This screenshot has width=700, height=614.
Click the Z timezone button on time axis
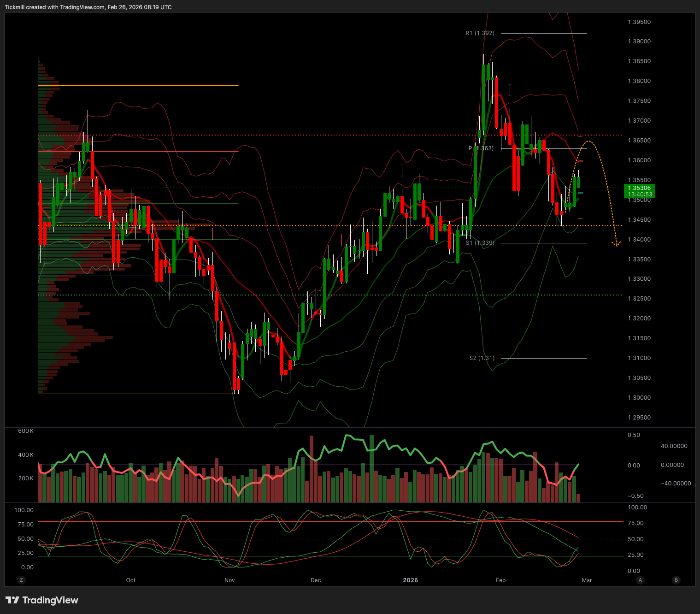(21, 580)
